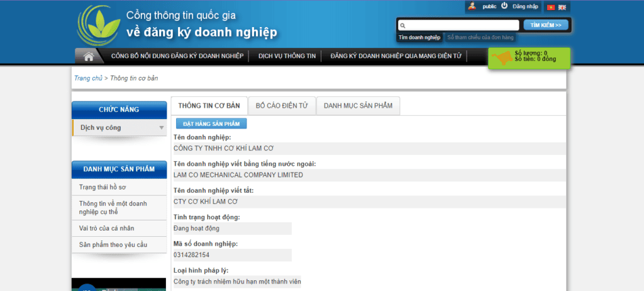The image size is (644, 291).
Task: Click the magnifier icon in search box
Action: [403, 26]
